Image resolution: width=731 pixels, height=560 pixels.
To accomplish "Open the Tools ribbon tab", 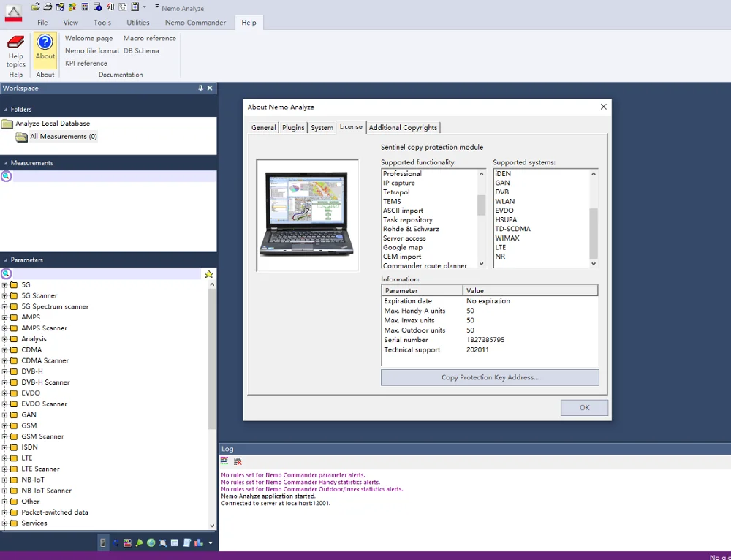I will (102, 23).
